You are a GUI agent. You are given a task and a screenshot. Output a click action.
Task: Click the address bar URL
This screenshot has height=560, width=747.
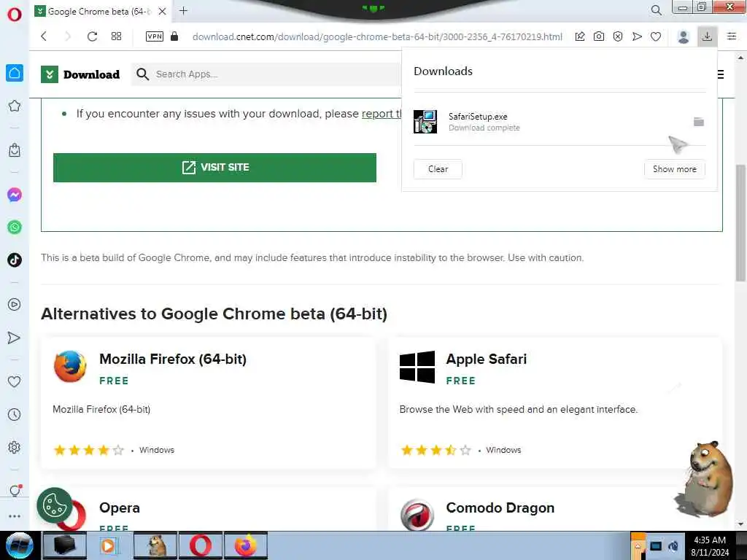click(377, 36)
